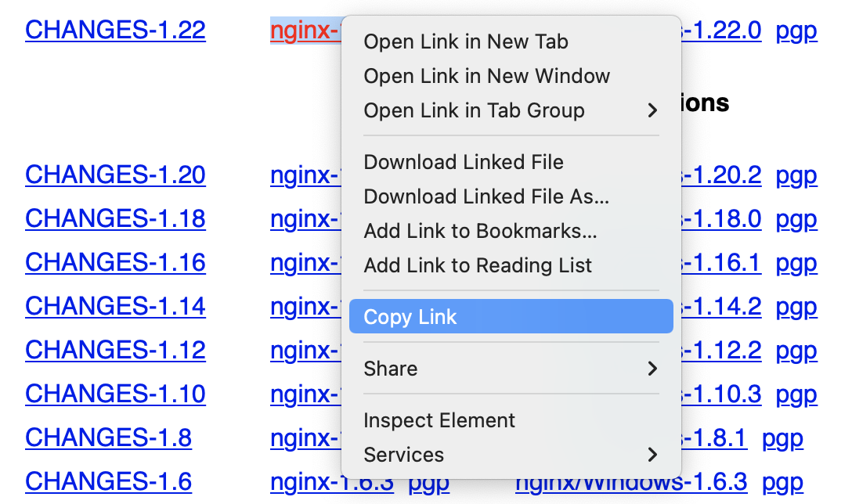
Task: Choose Inspect Element
Action: pyautogui.click(x=439, y=420)
